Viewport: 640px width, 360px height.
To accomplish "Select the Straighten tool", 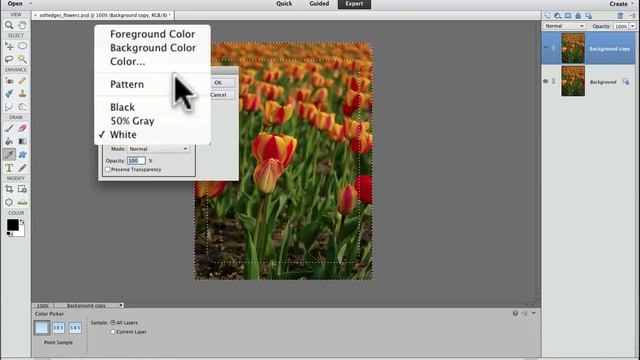I will click(22, 202).
